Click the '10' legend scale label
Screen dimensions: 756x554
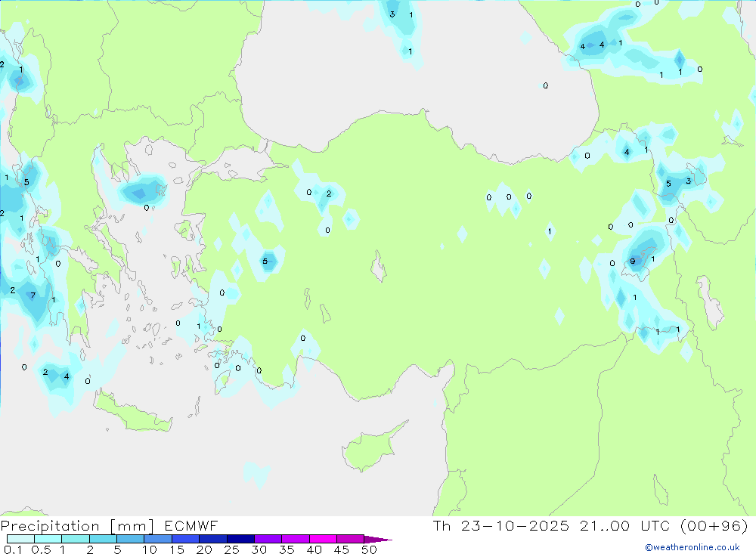point(150,549)
